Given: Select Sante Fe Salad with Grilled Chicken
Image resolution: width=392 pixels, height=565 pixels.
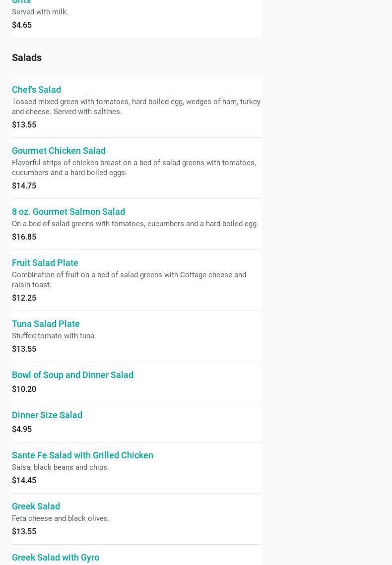Looking at the screenshot, I should pos(82,455).
